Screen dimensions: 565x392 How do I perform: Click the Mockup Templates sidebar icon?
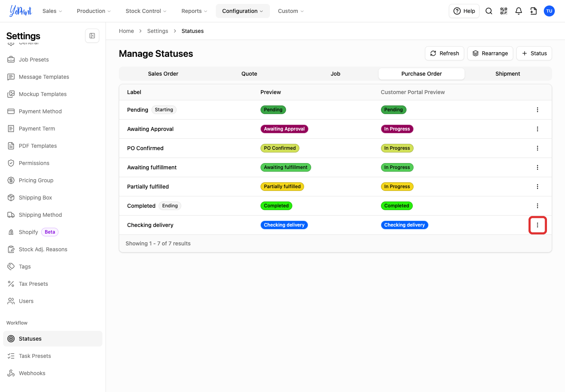(11, 94)
